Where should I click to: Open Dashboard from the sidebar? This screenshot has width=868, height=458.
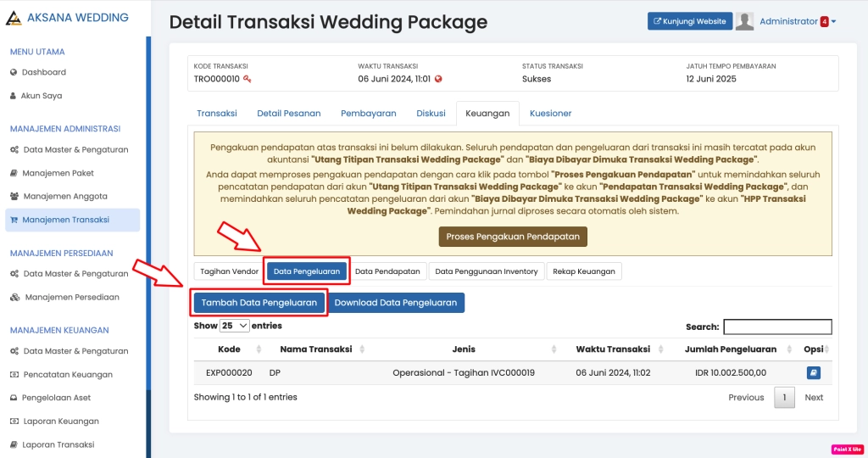click(x=43, y=72)
